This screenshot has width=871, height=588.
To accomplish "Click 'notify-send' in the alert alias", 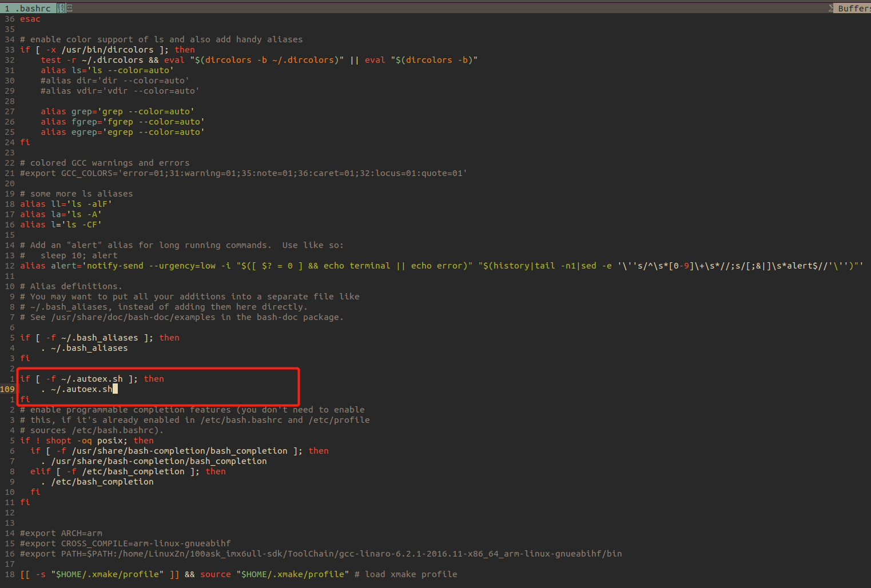I will (x=116, y=266).
